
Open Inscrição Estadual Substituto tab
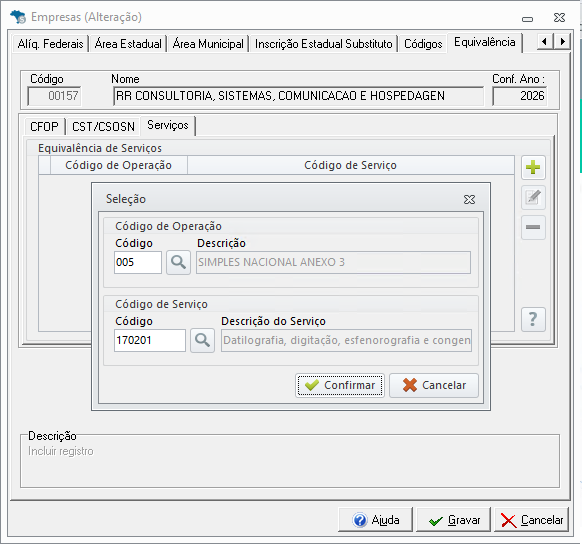[323, 44]
